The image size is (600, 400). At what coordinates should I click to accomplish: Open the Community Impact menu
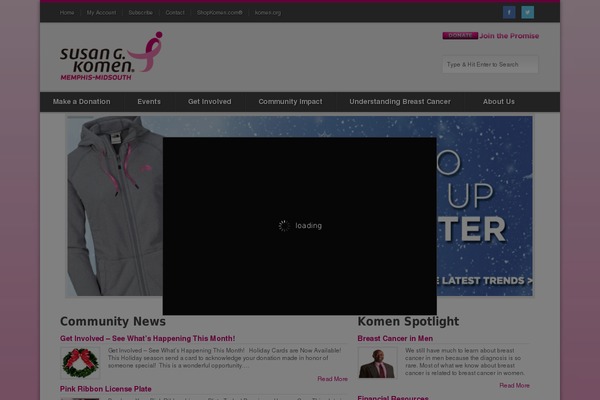click(x=290, y=101)
